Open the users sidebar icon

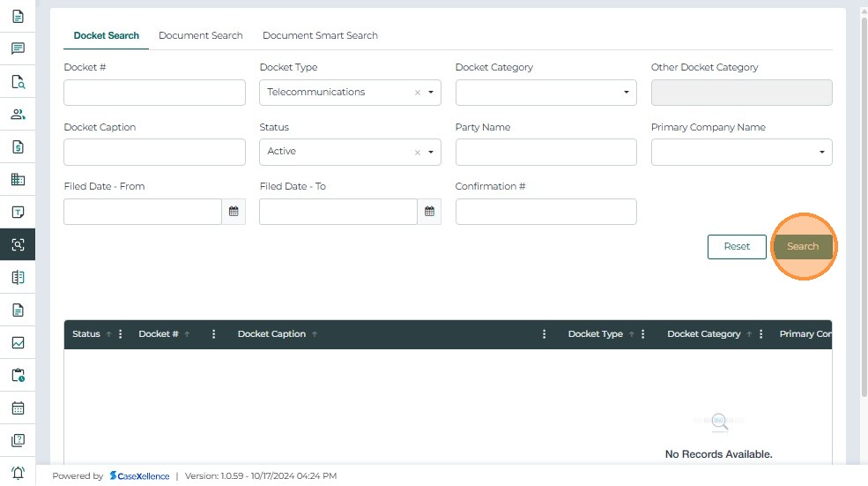[18, 115]
